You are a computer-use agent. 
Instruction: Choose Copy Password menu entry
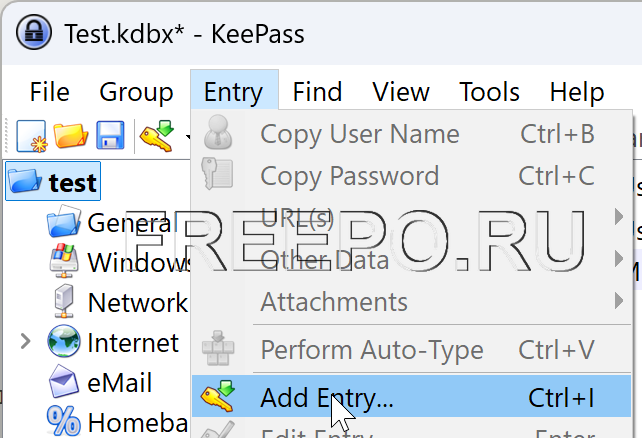click(x=411, y=176)
